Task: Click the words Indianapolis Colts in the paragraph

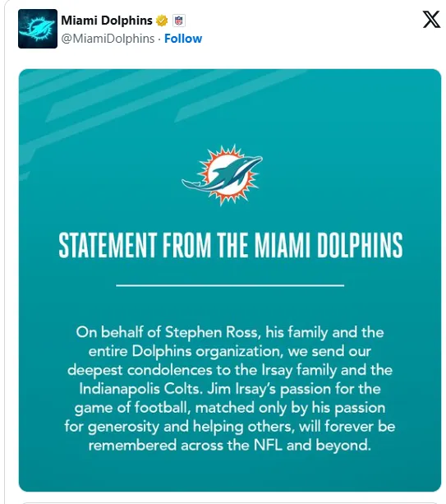Action: pos(141,389)
